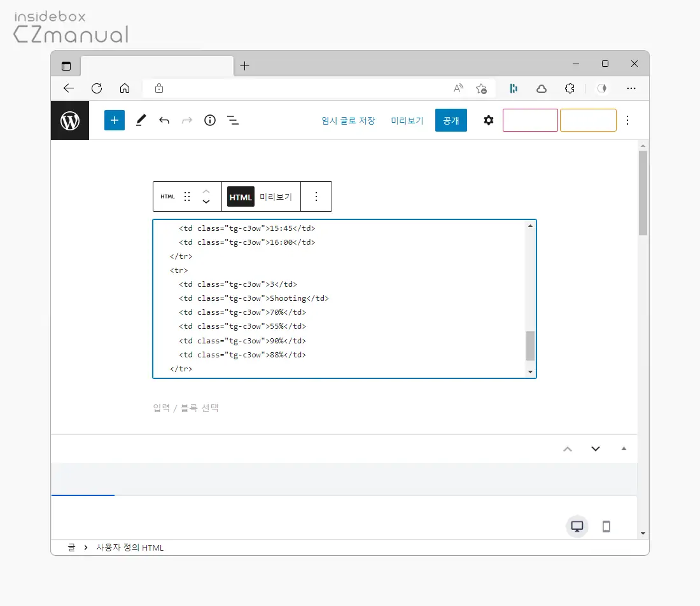Screen dimensions: 700x606
Task: Move meta box panel up with the chevron
Action: tap(568, 449)
